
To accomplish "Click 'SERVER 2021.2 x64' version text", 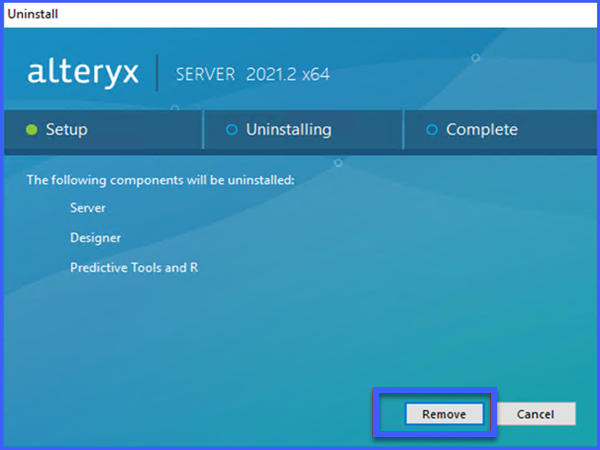I will (253, 74).
